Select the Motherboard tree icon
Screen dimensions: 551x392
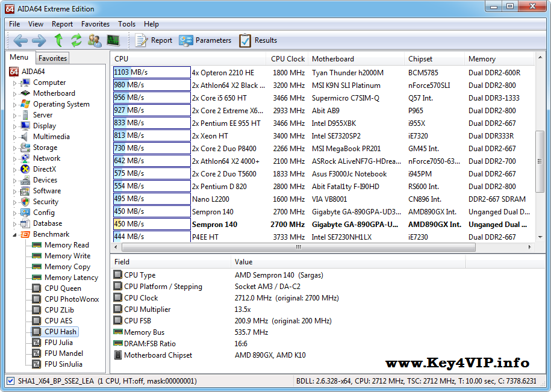click(x=25, y=93)
